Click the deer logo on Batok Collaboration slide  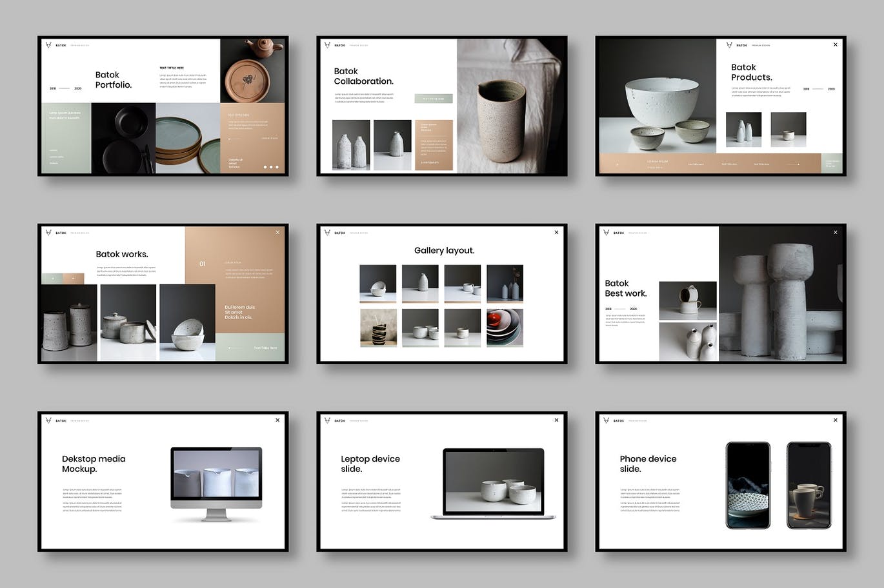327,45
